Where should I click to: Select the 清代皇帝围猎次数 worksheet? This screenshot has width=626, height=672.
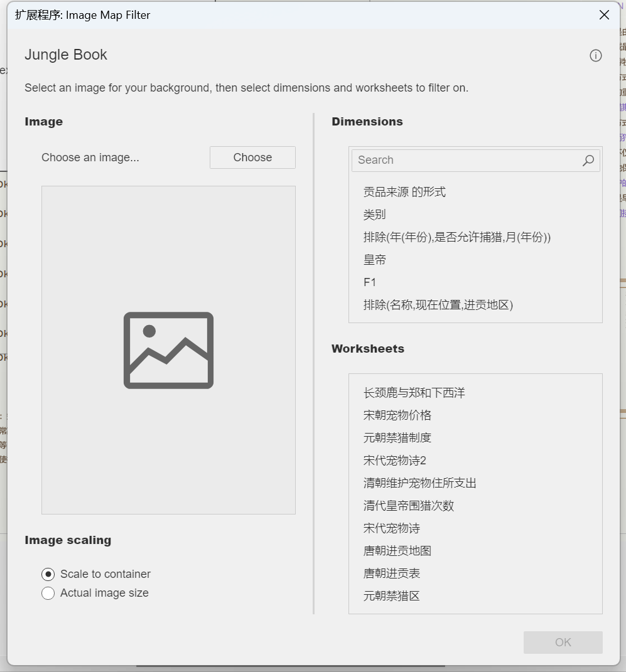408,506
